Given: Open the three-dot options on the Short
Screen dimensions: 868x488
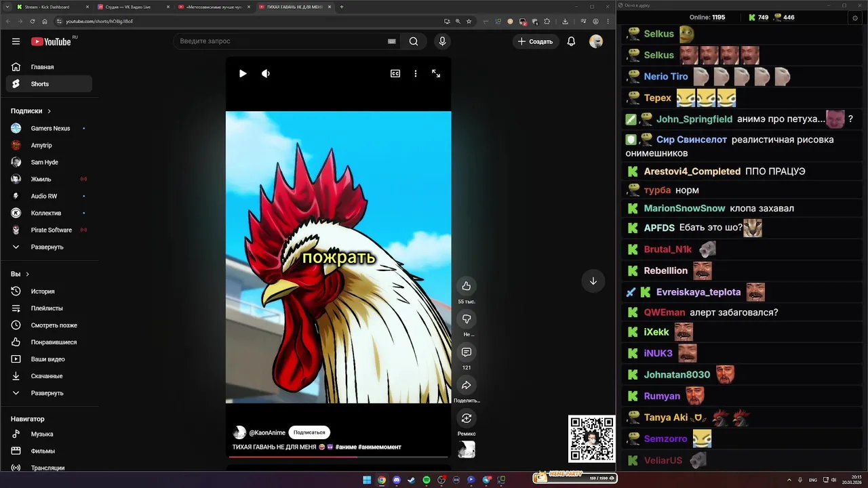Looking at the screenshot, I should pos(416,73).
